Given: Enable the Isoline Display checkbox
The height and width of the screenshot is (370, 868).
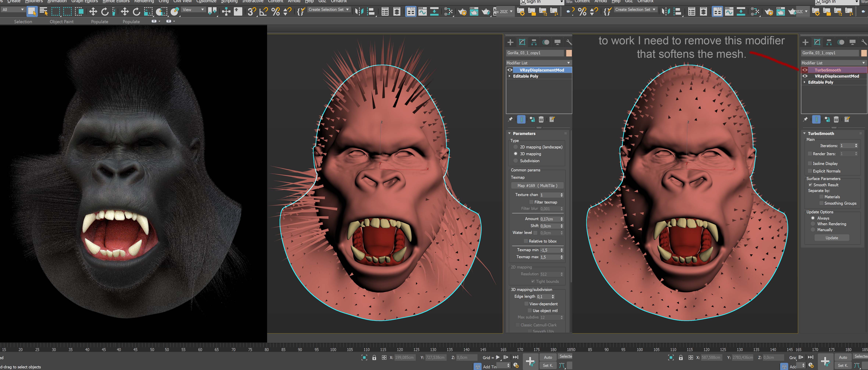Looking at the screenshot, I should [x=810, y=163].
